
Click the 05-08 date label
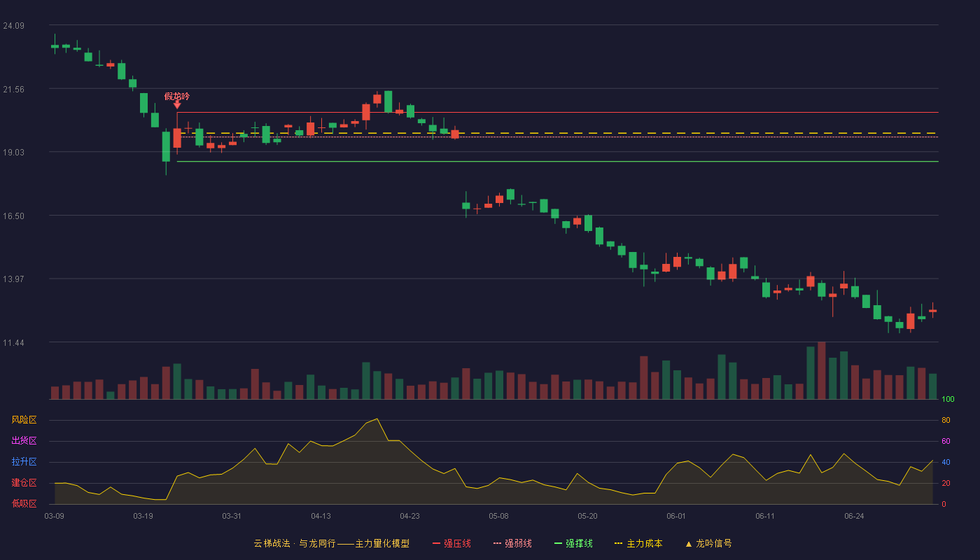498,516
